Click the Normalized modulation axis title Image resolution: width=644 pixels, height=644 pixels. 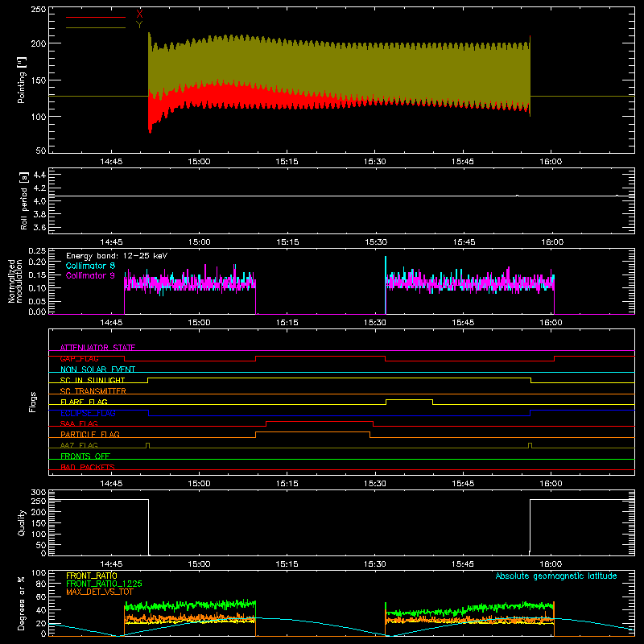pos(15,281)
